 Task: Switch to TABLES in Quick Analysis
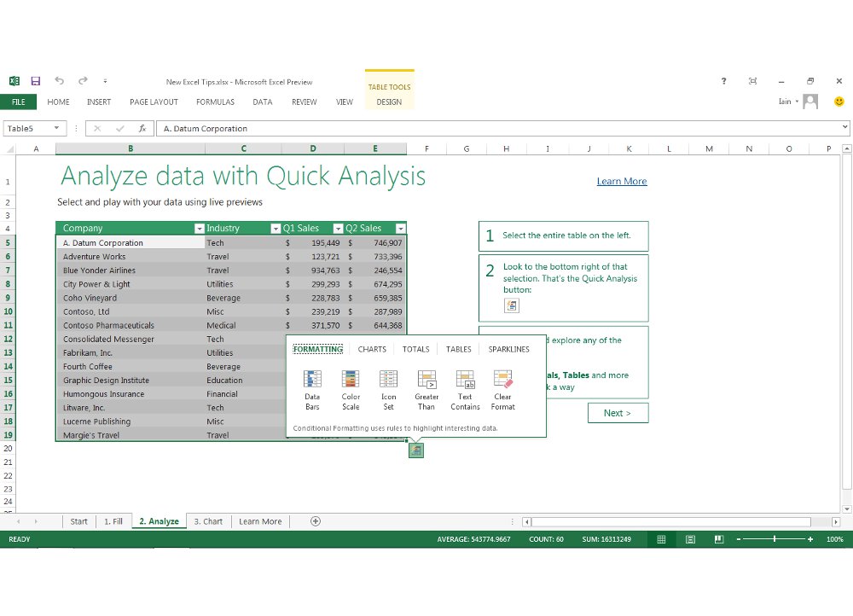coord(459,349)
